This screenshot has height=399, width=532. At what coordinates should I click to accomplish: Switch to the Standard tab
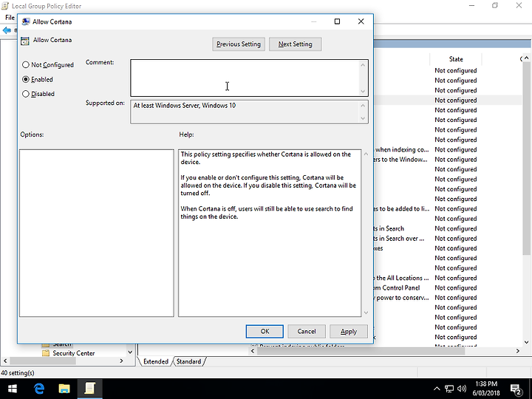[x=188, y=361]
